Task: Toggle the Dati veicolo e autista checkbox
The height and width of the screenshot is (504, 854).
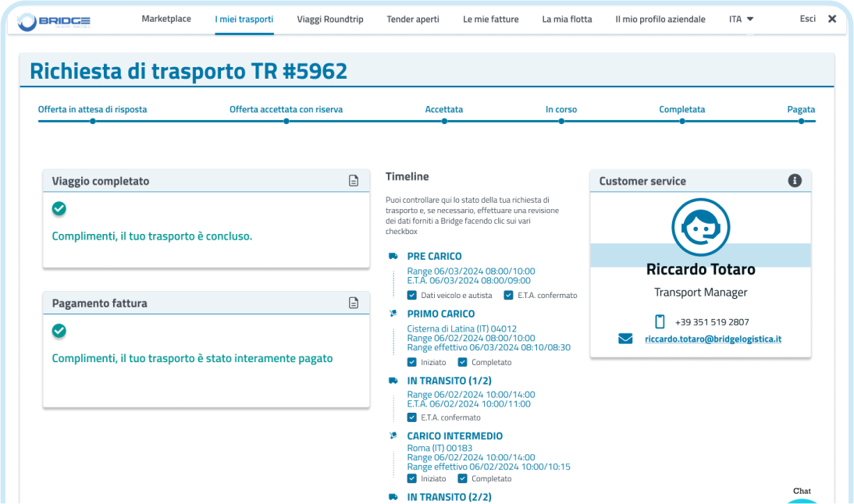Action: (412, 296)
